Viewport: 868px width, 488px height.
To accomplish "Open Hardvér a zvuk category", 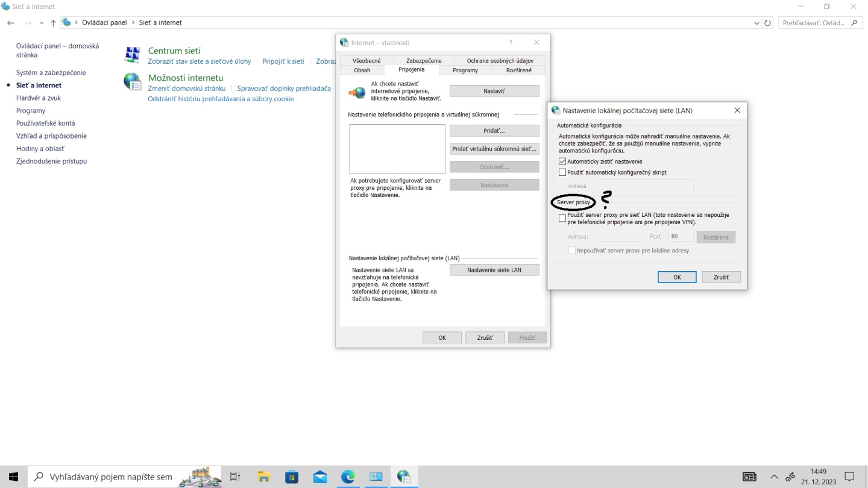I will 39,98.
